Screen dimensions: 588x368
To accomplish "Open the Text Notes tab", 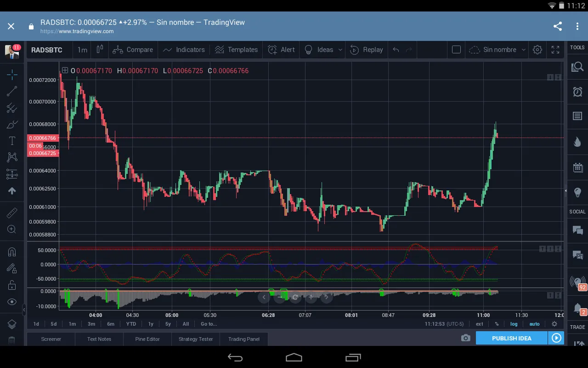I will click(x=99, y=339).
